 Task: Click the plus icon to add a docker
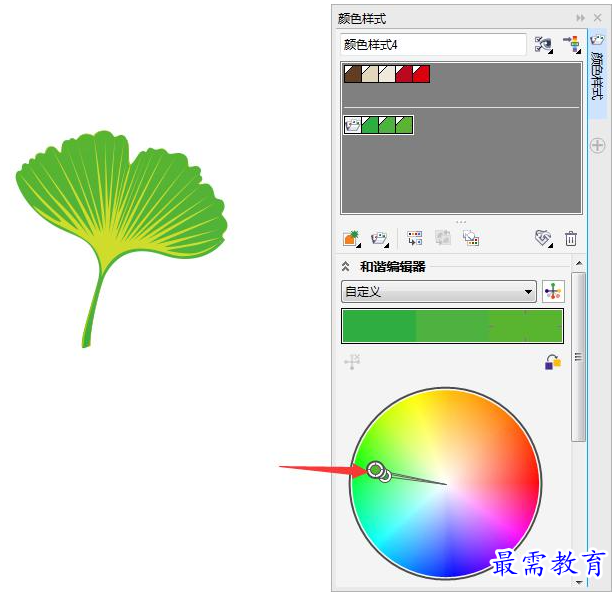point(597,146)
